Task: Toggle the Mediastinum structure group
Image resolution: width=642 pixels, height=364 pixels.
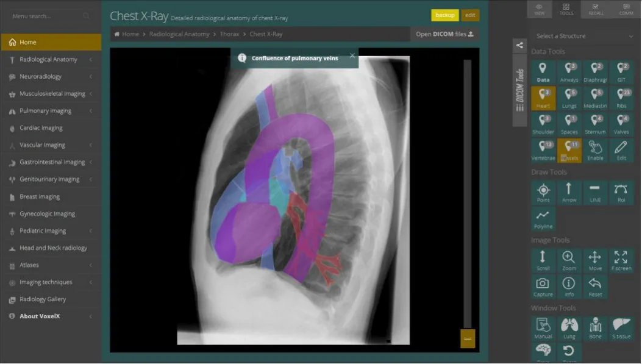Action: coord(595,98)
